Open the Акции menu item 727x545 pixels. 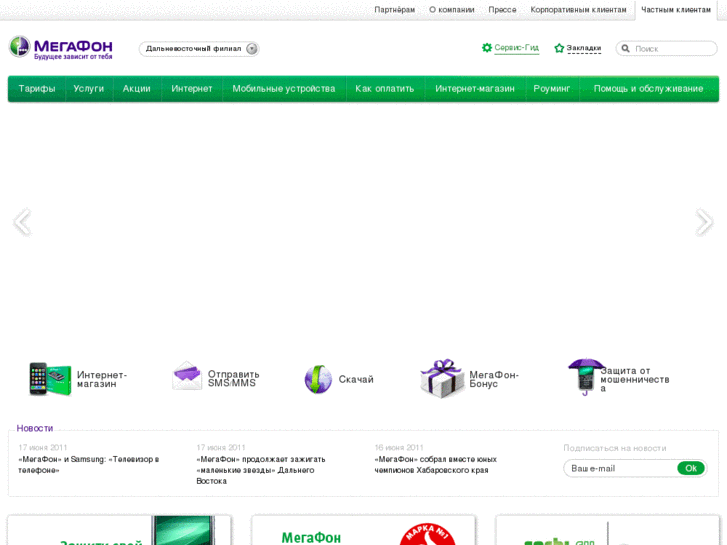point(137,89)
